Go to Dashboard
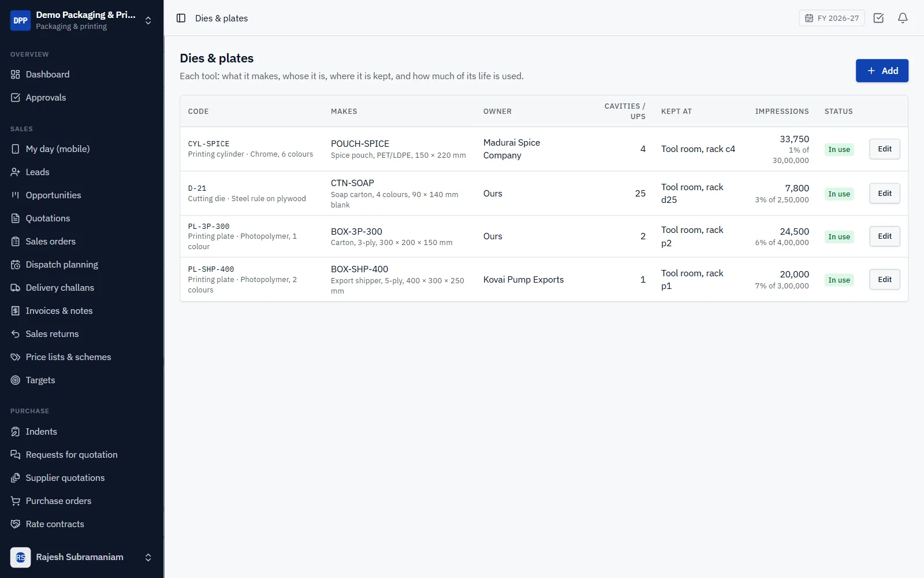The image size is (924, 578). click(47, 75)
